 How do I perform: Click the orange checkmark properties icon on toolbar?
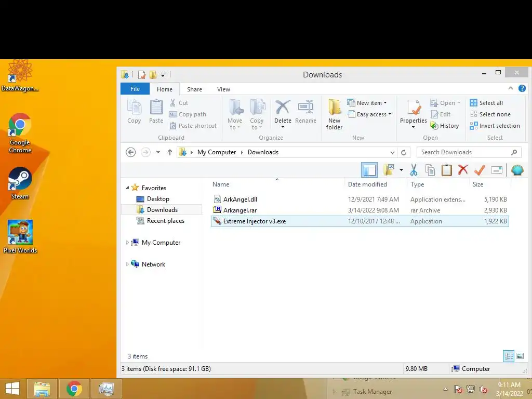(480, 170)
